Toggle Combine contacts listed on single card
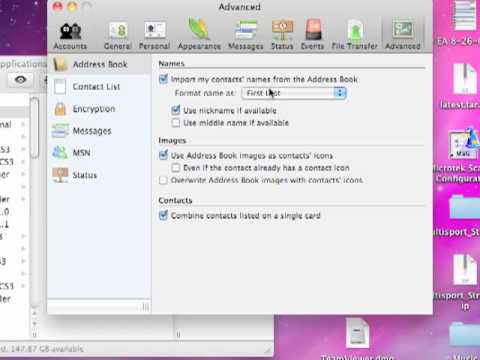The image size is (480, 360). [x=163, y=215]
